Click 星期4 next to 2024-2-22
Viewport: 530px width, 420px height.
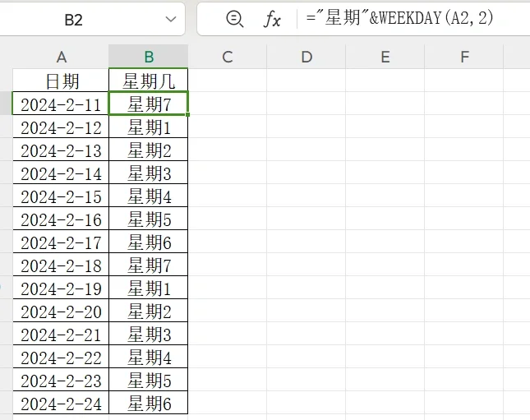149,357
